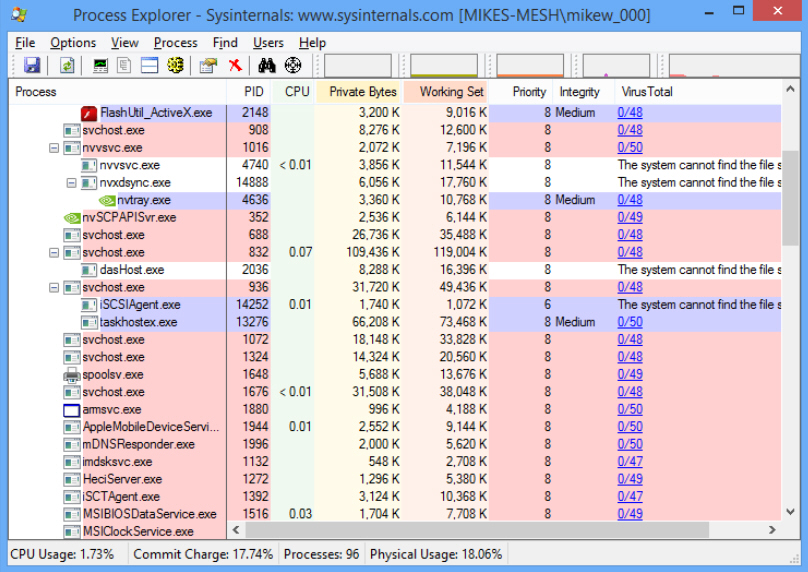Open the Properties toolbar icon
The image size is (808, 572).
[208, 65]
